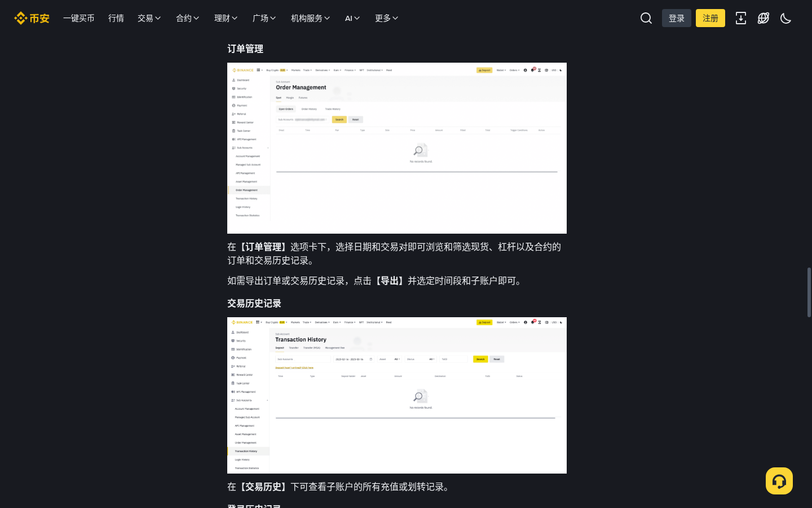The image size is (812, 508).
Task: Click the 订单管理 heading text
Action: 245,49
